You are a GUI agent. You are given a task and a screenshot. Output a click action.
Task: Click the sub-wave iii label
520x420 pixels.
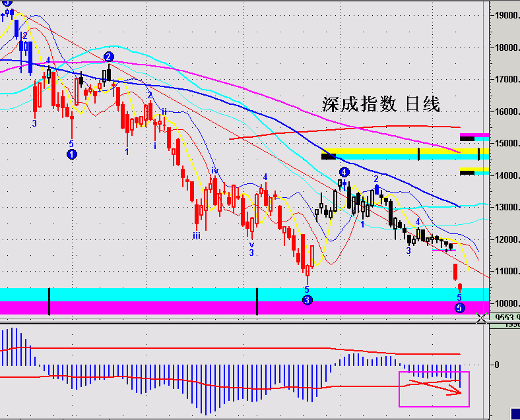point(197,236)
